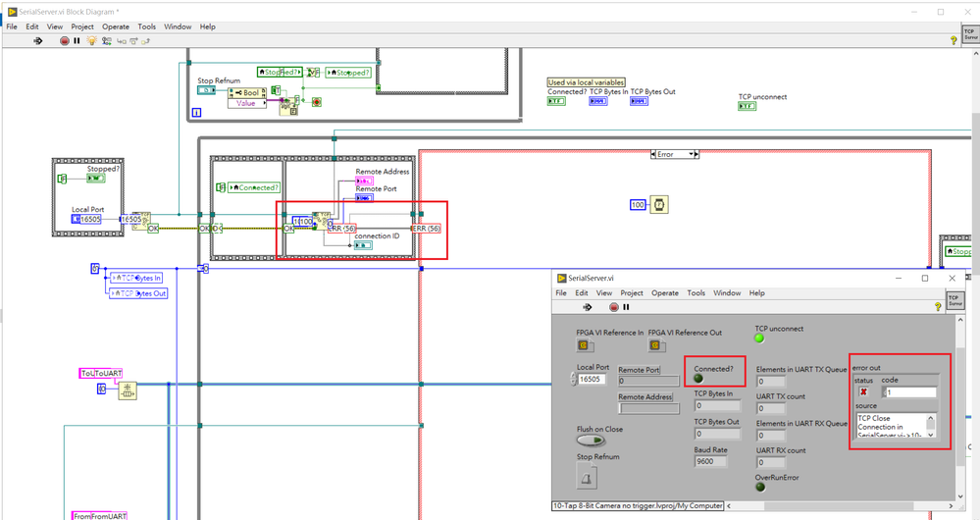
Task: Click run arrow in SerialServer front panel
Action: 587,307
